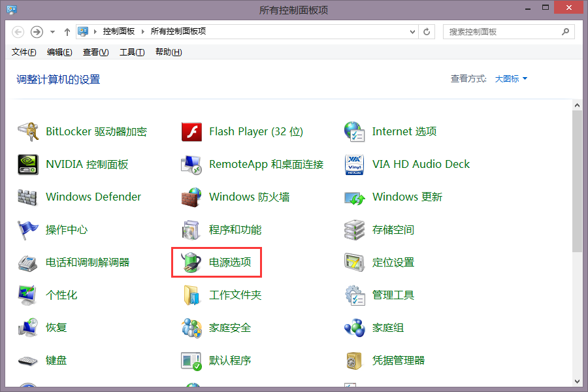588x392 pixels.
Task: Click the scrollbar up arrow
Action: click(x=577, y=105)
